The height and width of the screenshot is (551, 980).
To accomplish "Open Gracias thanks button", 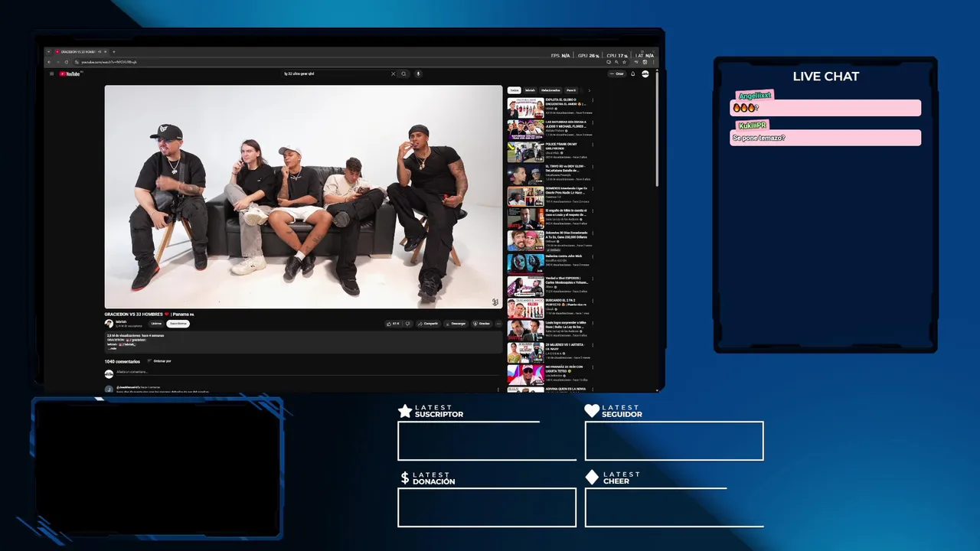I will point(482,324).
